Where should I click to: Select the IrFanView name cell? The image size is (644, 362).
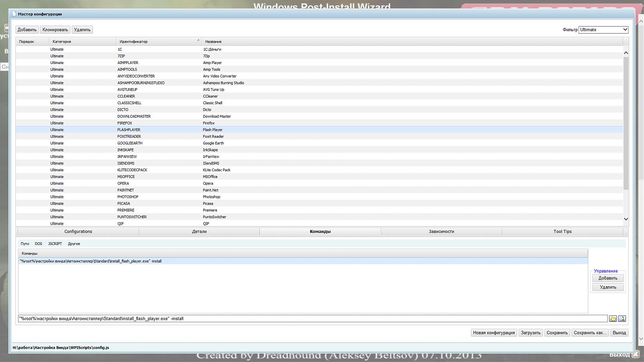coord(211,156)
